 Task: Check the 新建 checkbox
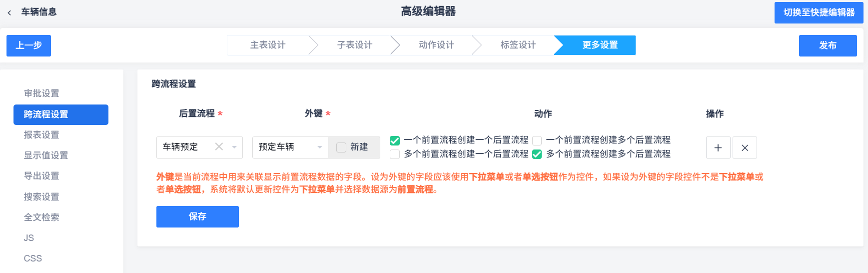point(341,147)
